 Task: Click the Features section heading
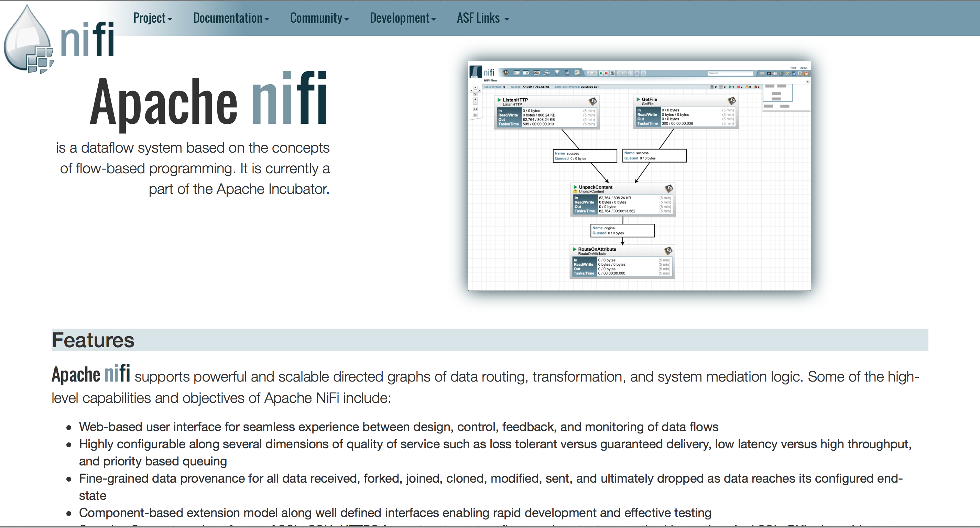tap(93, 340)
